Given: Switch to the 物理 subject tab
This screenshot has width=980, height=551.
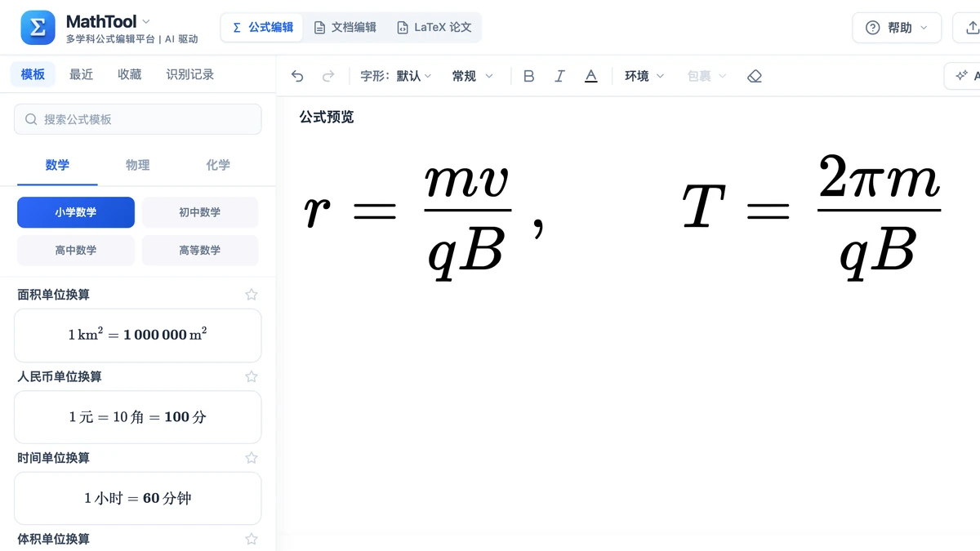Looking at the screenshot, I should click(137, 165).
